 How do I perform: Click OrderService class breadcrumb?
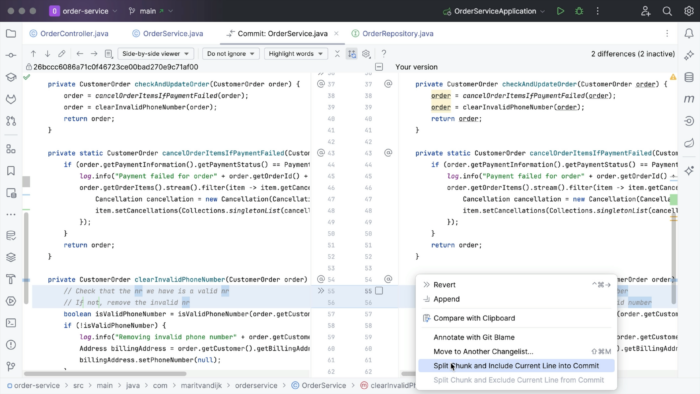[x=319, y=386]
